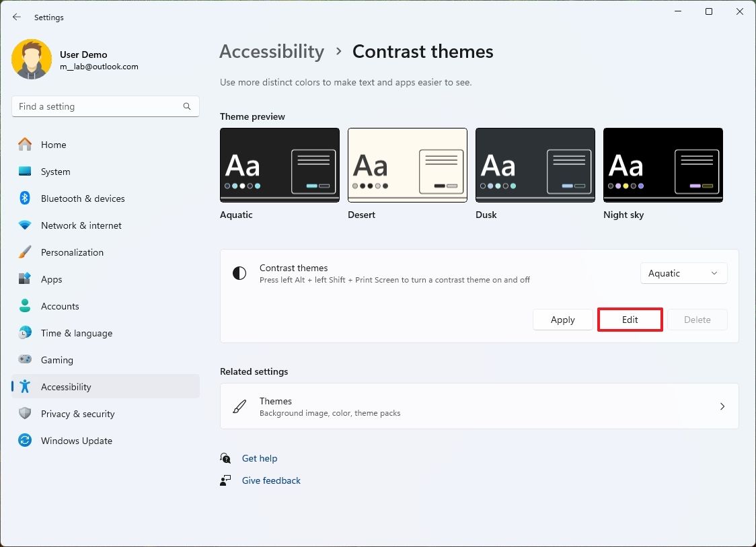Screen dimensions: 756x547
Task: Open the Accounts section
Action: coord(60,306)
